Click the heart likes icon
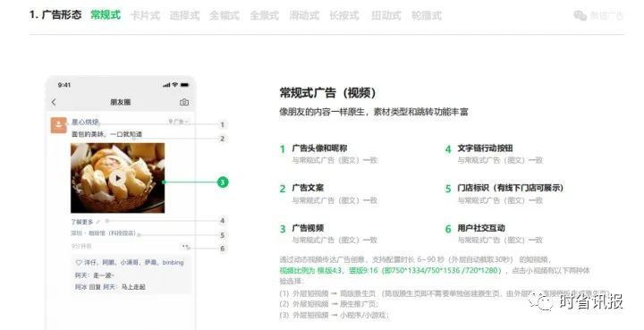Viewport: 644px width, 330px height. click(79, 262)
